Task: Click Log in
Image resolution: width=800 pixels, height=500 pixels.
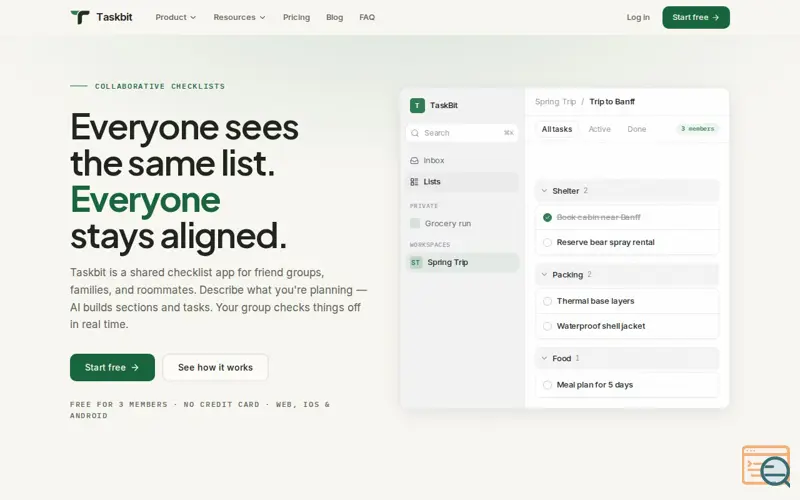Action: coord(638,17)
